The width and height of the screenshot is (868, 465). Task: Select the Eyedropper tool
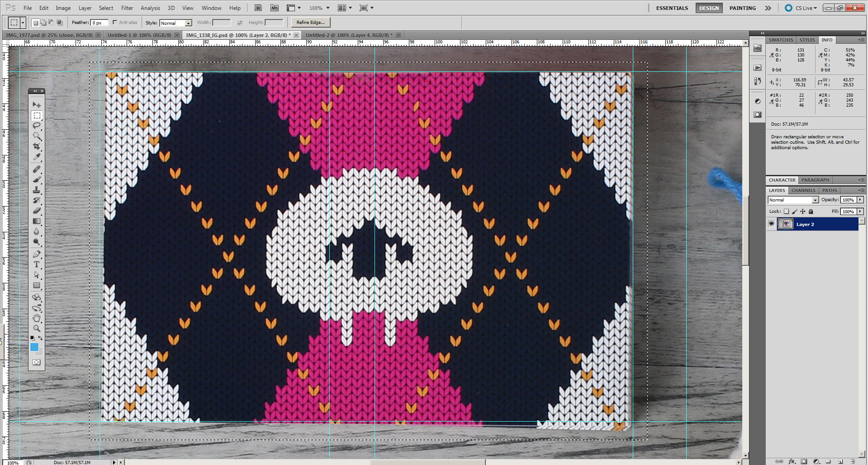37,157
